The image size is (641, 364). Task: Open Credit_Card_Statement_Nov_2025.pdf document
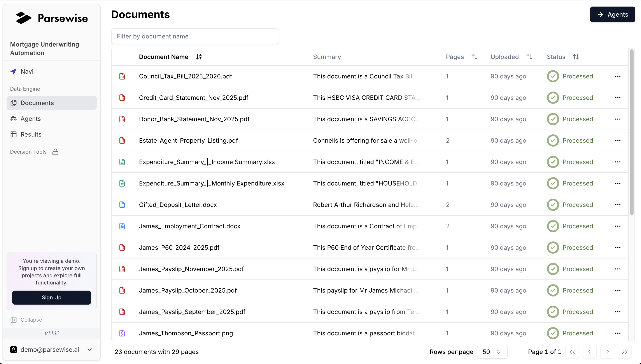193,98
